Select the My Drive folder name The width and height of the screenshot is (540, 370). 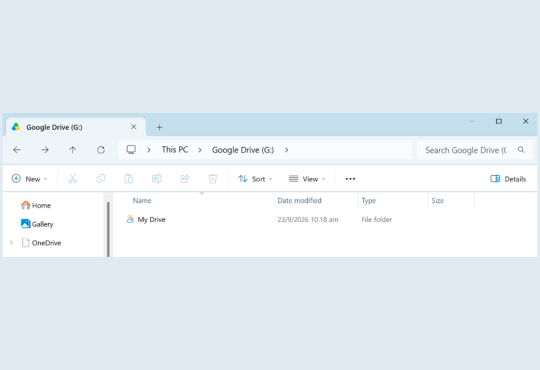point(152,219)
